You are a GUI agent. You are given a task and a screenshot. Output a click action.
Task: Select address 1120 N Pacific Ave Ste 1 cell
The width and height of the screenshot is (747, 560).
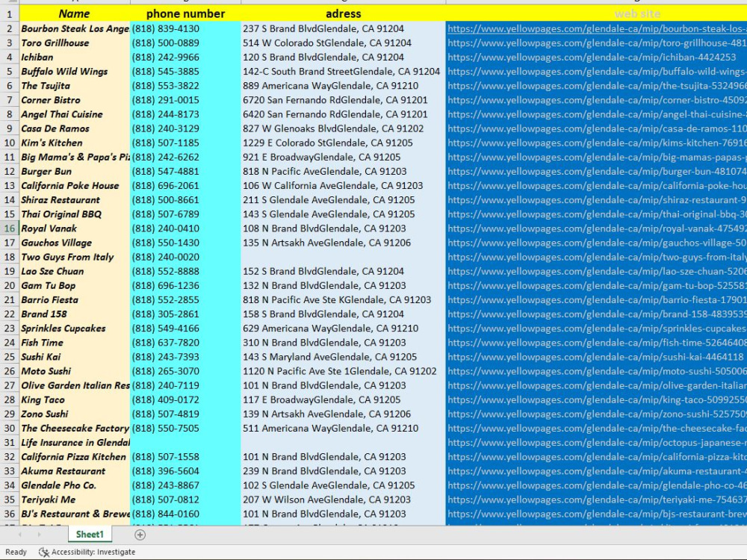(x=343, y=371)
